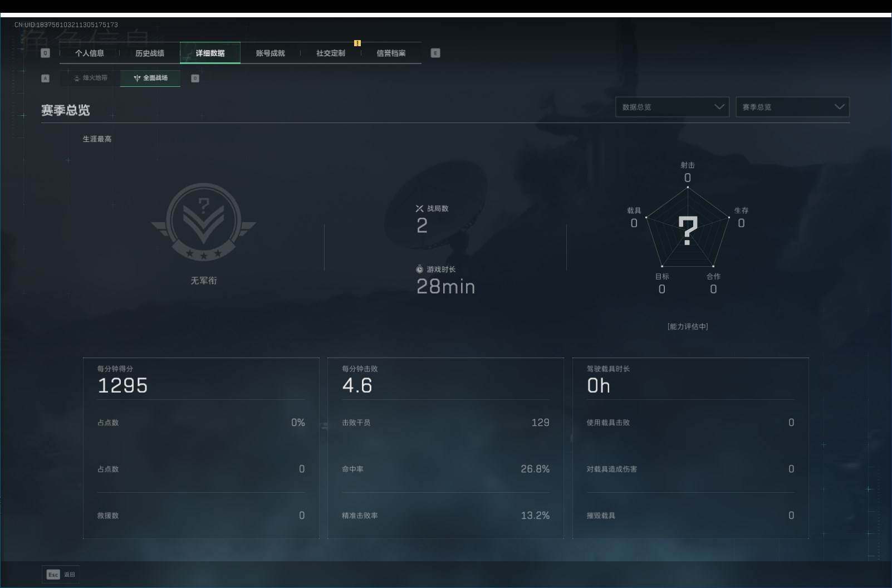Select the 详细数据 tab

(210, 53)
